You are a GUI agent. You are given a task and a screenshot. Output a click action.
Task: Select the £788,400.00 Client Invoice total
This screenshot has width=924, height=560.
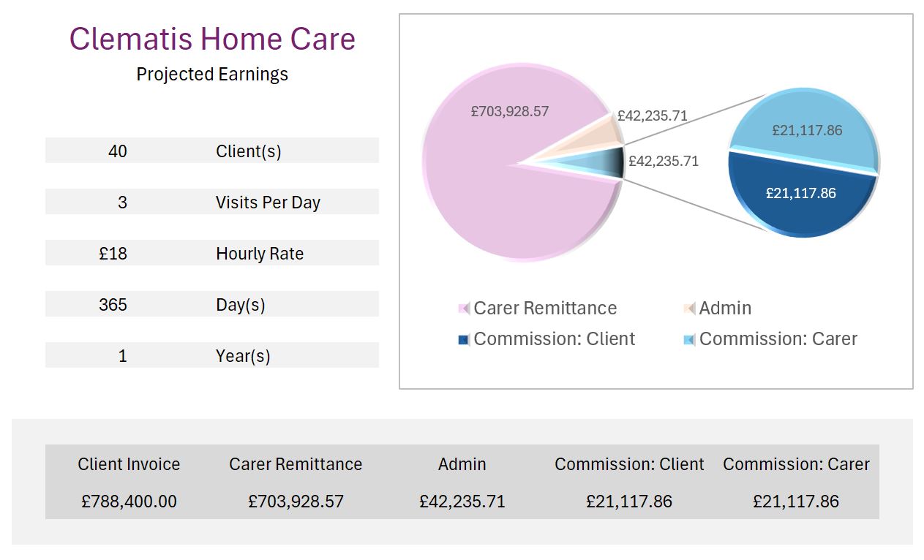pyautogui.click(x=129, y=502)
